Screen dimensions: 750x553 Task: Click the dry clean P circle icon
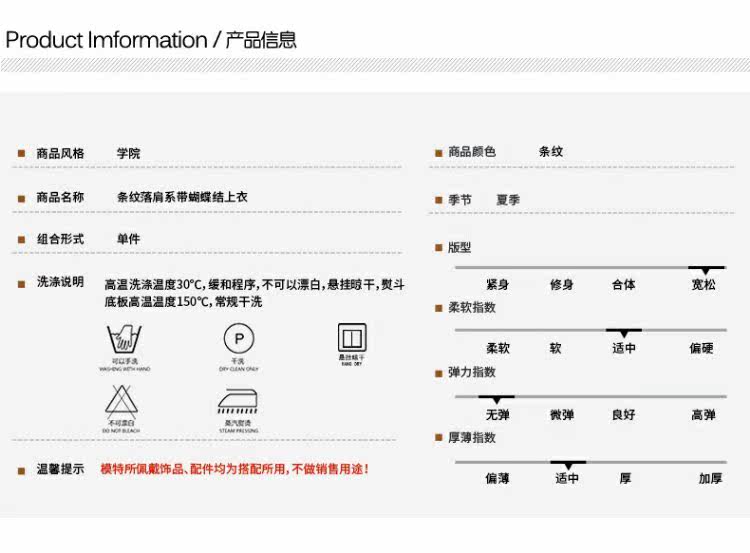tap(239, 338)
